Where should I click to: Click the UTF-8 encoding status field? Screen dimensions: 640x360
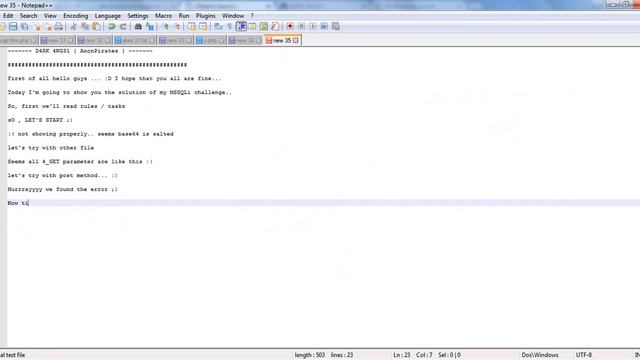point(584,355)
